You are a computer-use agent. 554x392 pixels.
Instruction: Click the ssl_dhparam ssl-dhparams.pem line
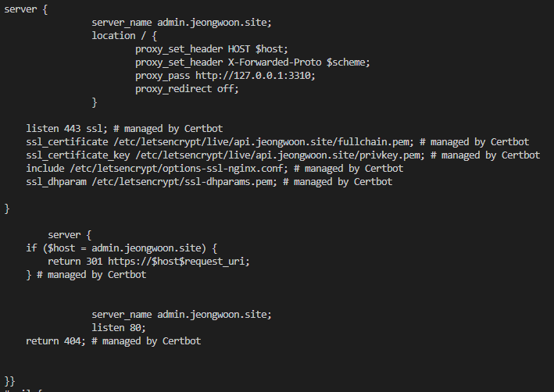click(209, 182)
